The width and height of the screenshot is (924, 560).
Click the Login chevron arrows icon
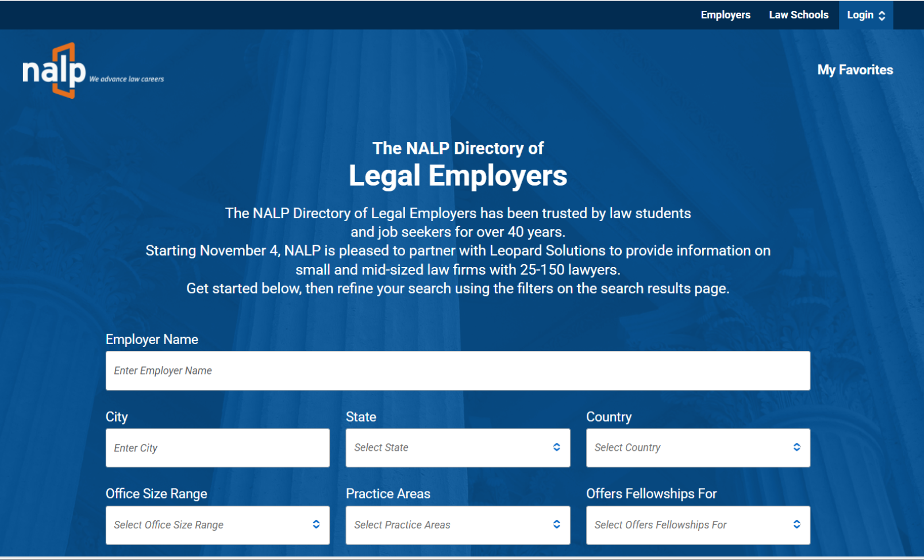pos(882,16)
